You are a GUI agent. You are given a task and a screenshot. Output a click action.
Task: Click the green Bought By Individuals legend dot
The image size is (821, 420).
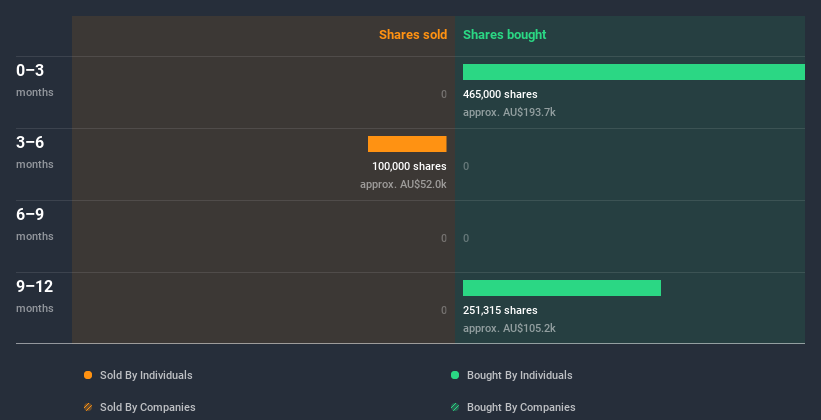click(x=455, y=375)
